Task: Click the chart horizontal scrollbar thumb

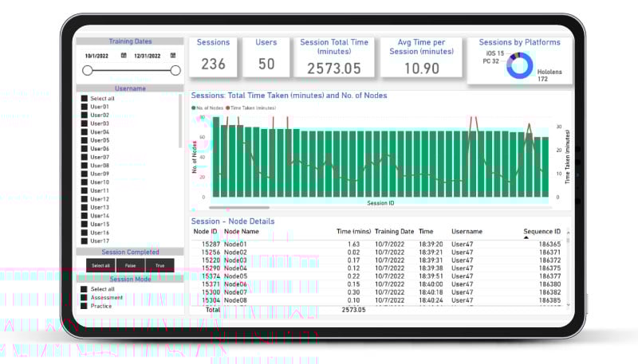Action: [x=239, y=208]
